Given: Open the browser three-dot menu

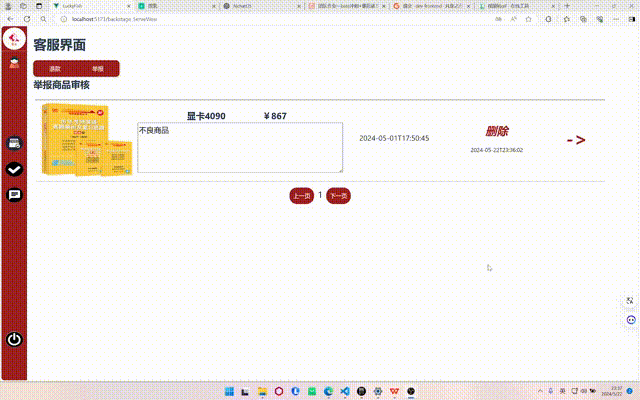Looking at the screenshot, I should click(616, 19).
